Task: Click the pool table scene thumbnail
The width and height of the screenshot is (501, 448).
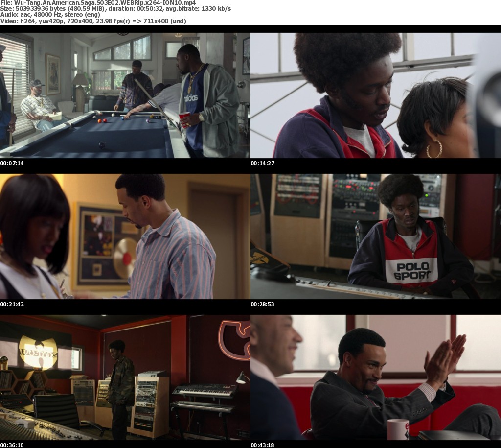Action: 125,95
